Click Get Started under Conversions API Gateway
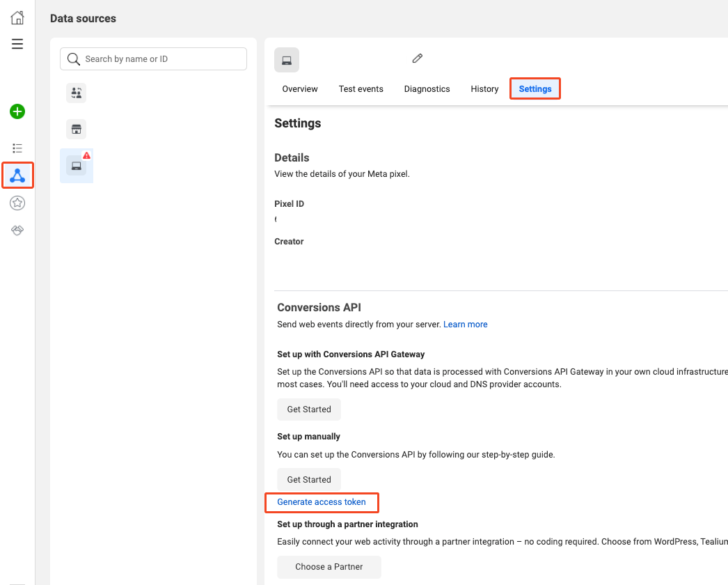728x585 pixels. [x=309, y=409]
